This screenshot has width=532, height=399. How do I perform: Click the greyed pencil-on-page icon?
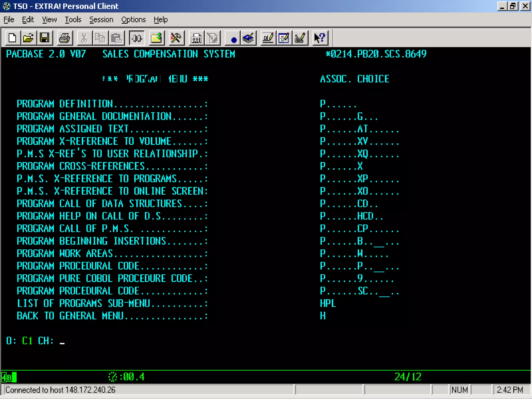[x=212, y=38]
